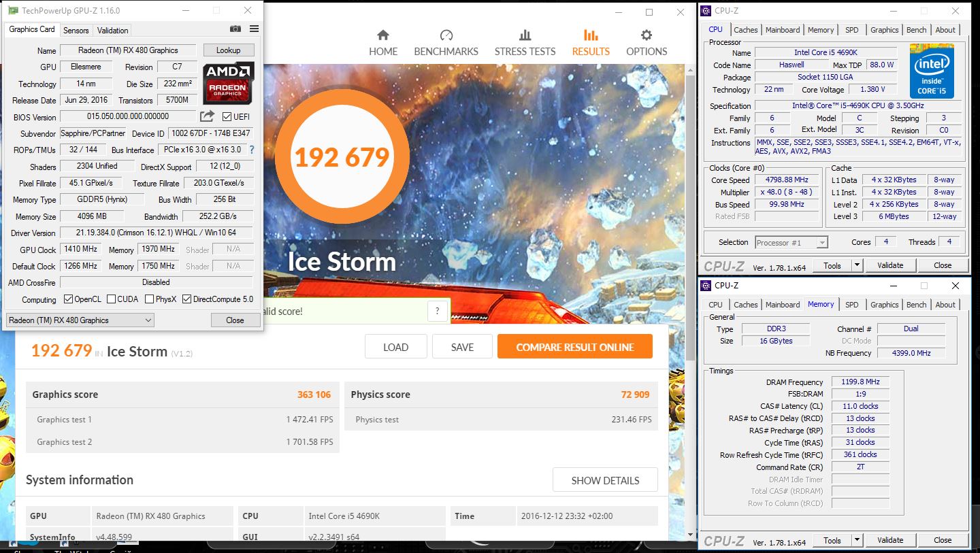
Task: Click the BIOS share/export icon in GPU-Z
Action: tap(208, 116)
